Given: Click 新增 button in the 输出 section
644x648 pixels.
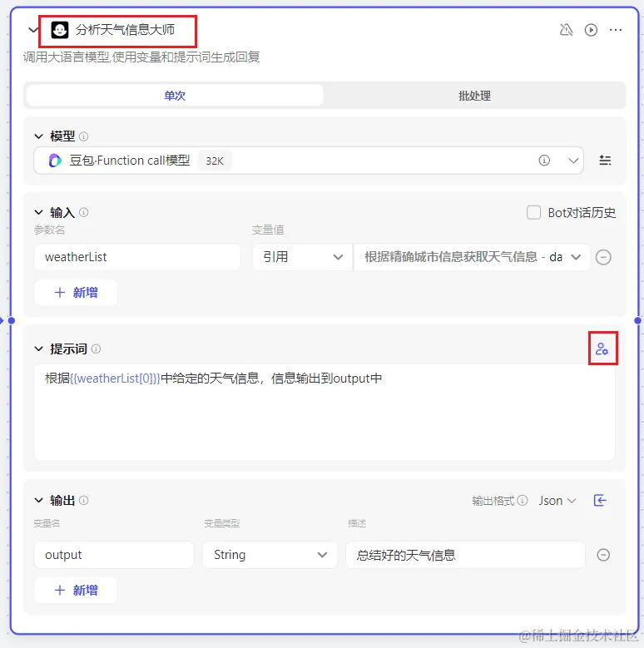Looking at the screenshot, I should (76, 590).
